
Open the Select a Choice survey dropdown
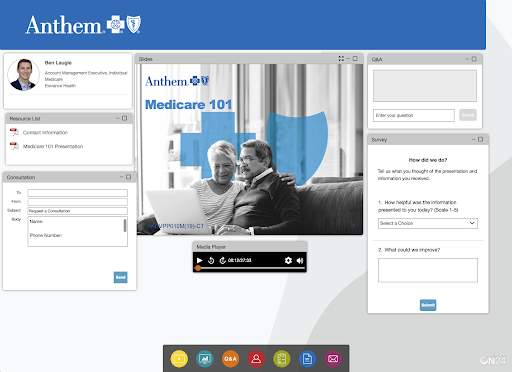coord(428,223)
